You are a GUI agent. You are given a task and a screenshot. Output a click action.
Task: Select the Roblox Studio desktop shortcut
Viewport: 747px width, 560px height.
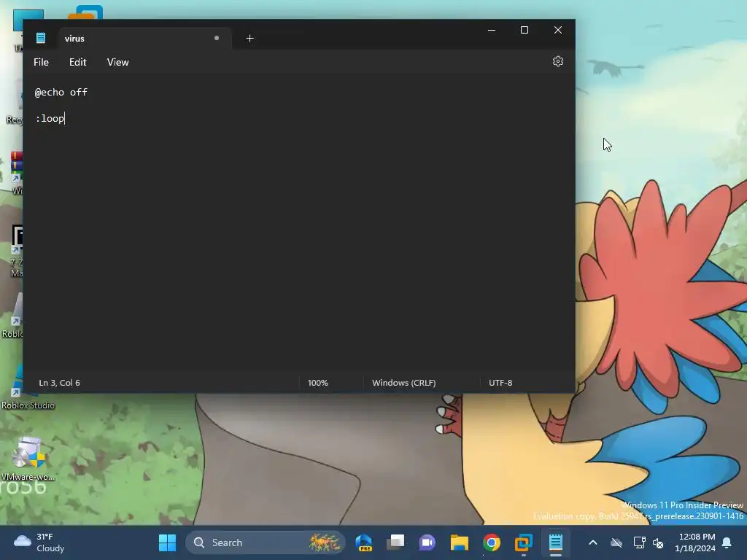point(28,386)
